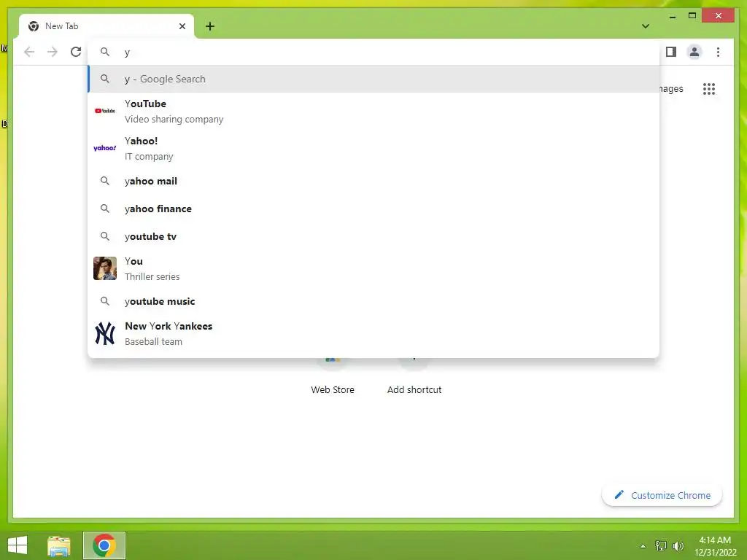Open a new tab with plus button
Image resolution: width=747 pixels, height=560 pixels.
(210, 26)
